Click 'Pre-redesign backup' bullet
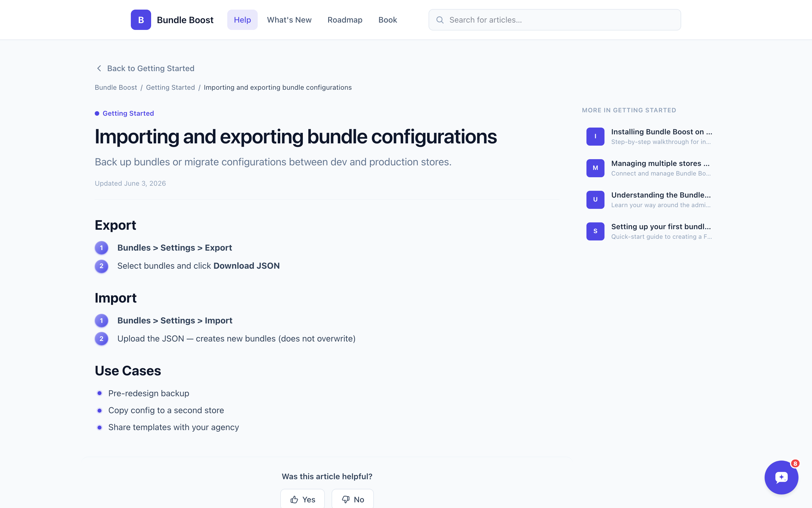The height and width of the screenshot is (508, 812). [x=149, y=393]
